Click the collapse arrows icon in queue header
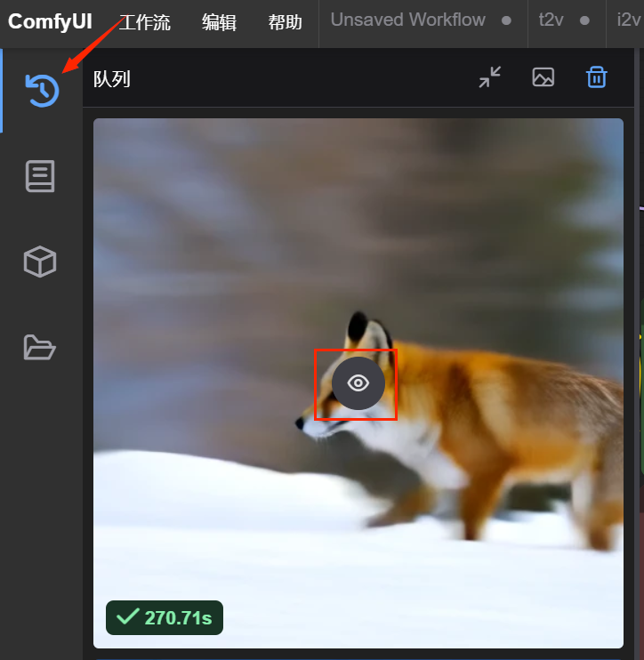The image size is (644, 660). click(x=490, y=77)
